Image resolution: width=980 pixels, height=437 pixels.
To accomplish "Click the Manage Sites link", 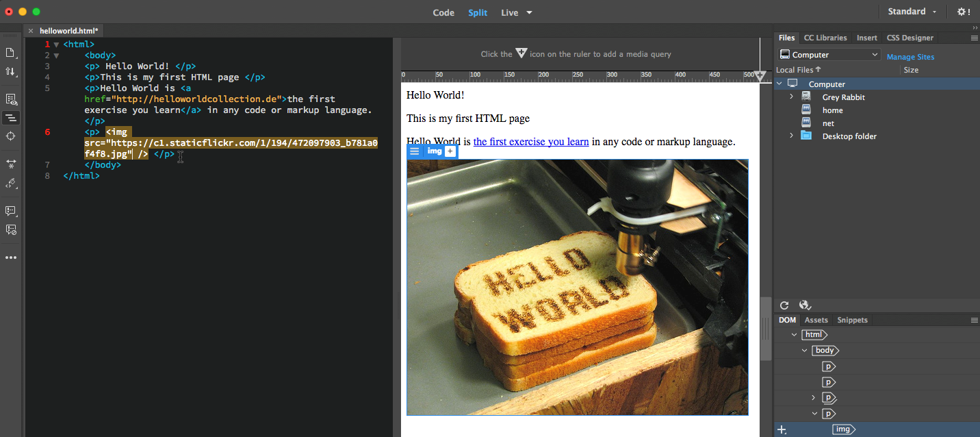I will coord(910,57).
